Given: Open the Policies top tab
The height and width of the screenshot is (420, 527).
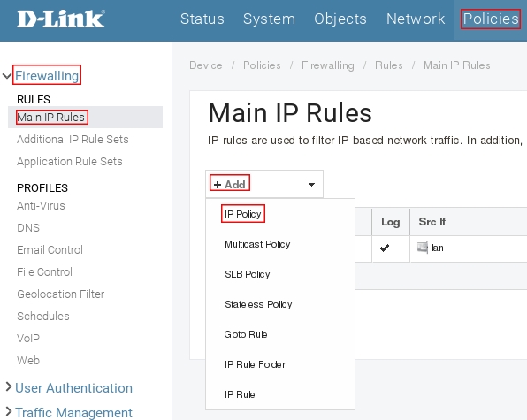Looking at the screenshot, I should (491, 19).
